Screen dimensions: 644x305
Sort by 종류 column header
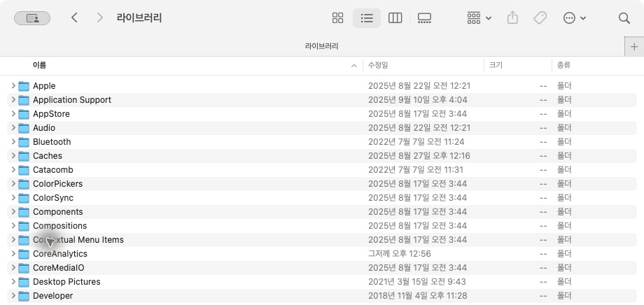coord(564,65)
